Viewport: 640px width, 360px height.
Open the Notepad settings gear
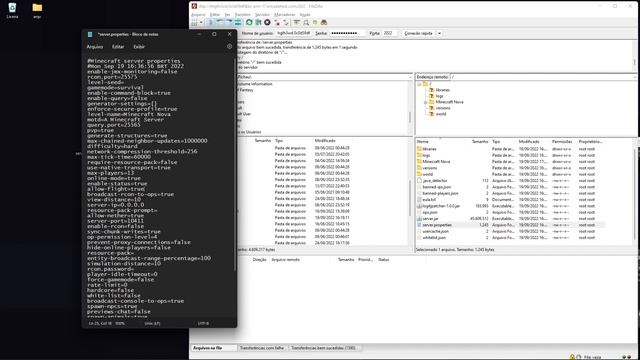[x=229, y=47]
